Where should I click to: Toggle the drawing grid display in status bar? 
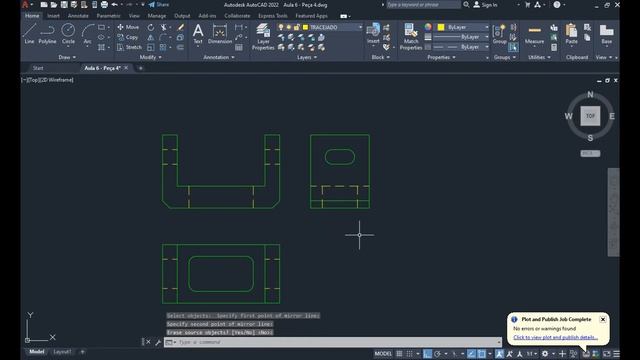399,354
